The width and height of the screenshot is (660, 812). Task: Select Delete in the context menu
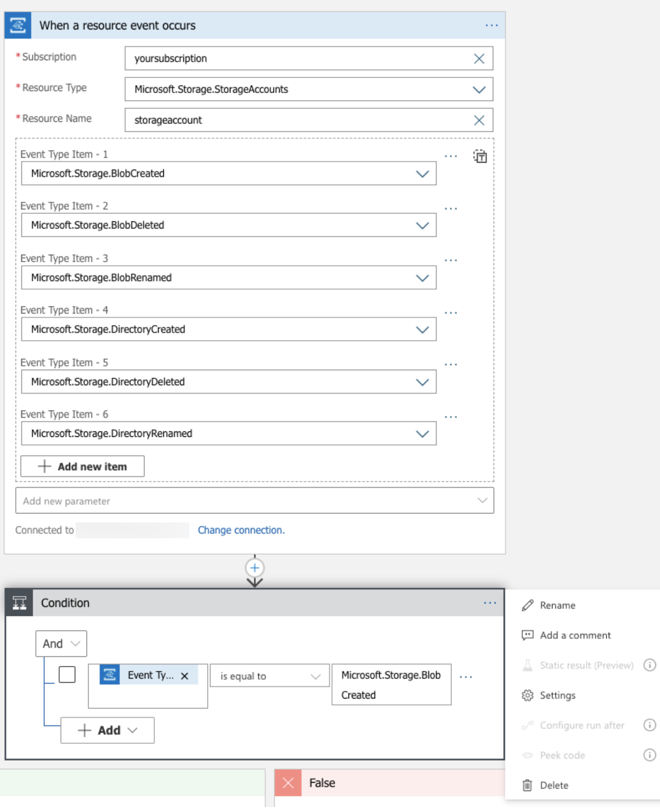(x=553, y=785)
